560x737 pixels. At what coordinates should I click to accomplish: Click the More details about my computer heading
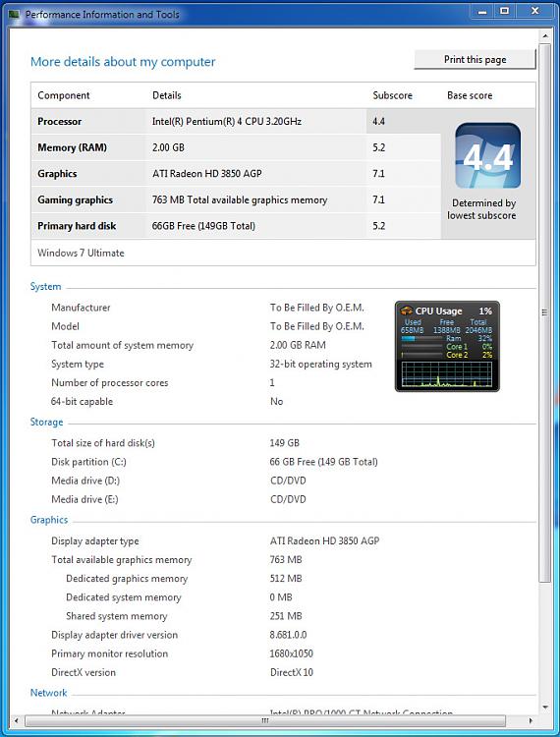pos(123,62)
